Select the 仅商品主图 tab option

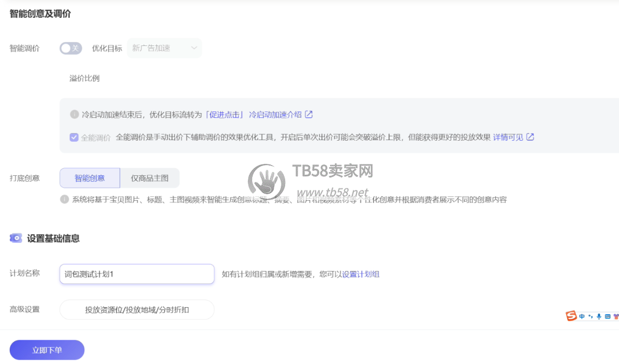(149, 178)
